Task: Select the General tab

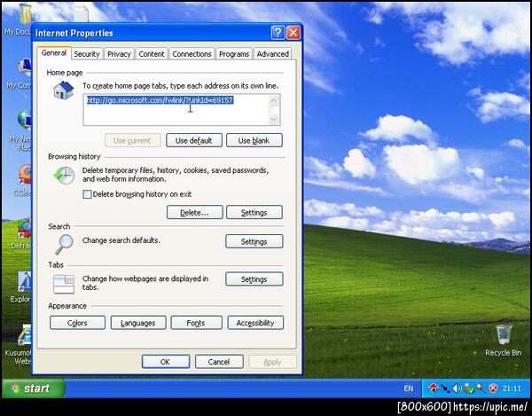Action: pos(54,53)
